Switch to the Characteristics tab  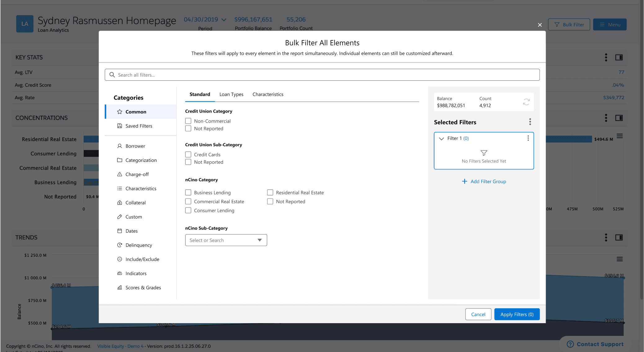[268, 94]
